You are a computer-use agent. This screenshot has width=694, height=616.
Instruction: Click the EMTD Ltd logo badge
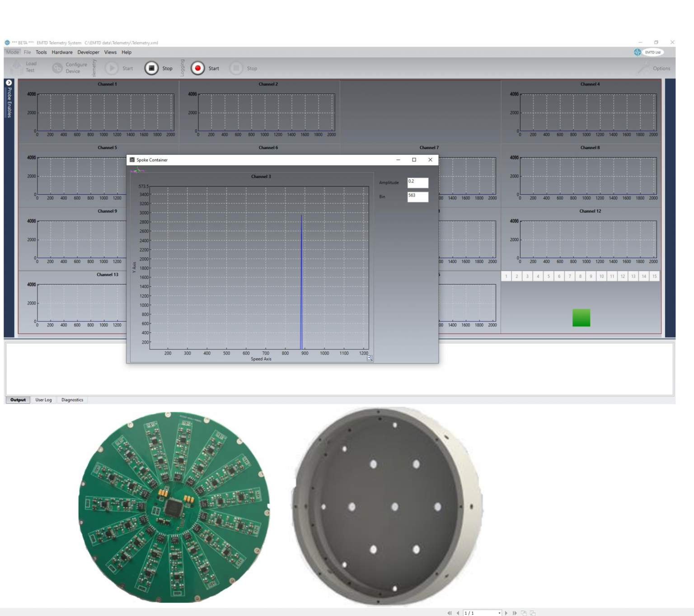coord(649,52)
